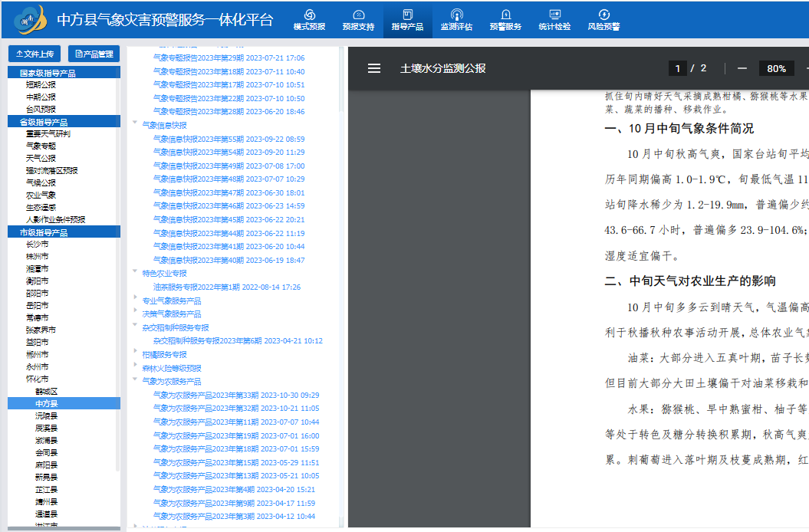Image resolution: width=809 pixels, height=532 pixels.
Task: Open 气象为农服务产品2023年第4期
Action: tap(234, 490)
